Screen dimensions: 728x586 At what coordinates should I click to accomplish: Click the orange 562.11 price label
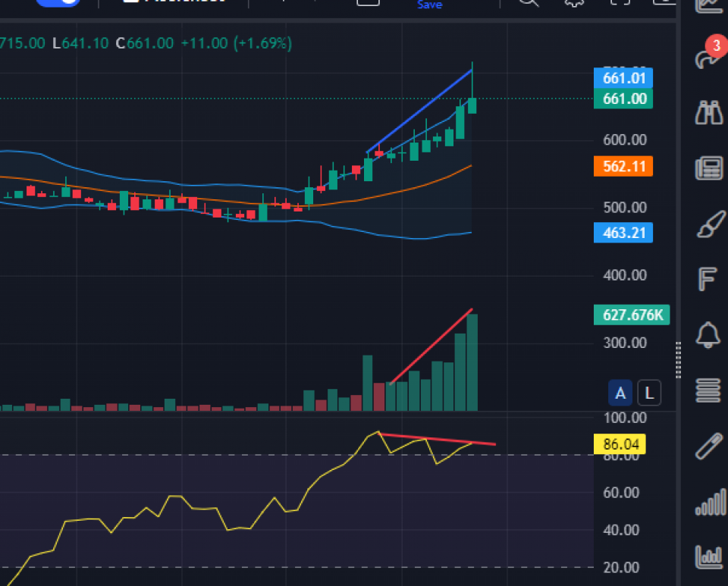[623, 166]
